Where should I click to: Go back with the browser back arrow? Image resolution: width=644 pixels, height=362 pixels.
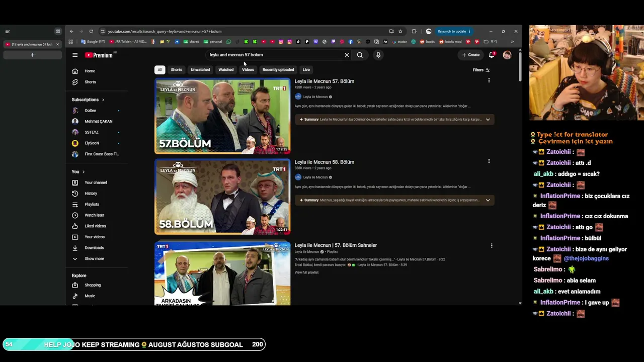click(x=71, y=31)
